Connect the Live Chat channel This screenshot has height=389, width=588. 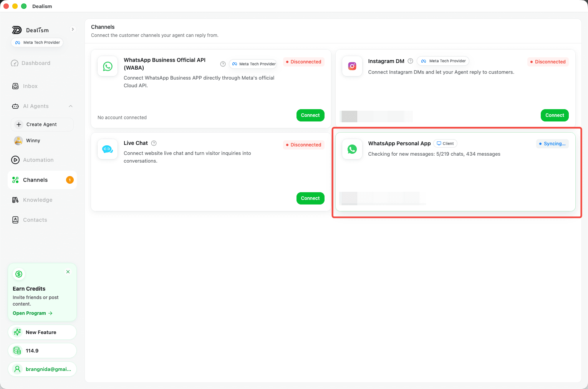click(310, 198)
